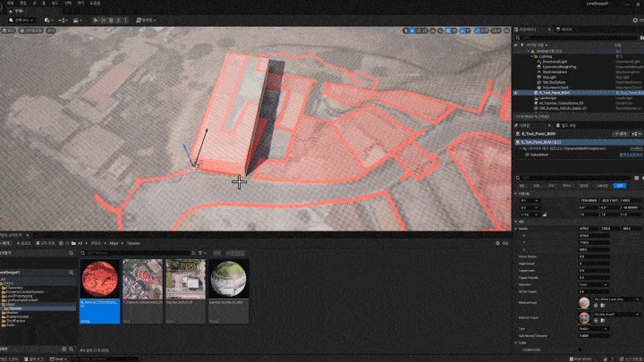The image size is (644, 362).
Task: Open viewport layout options icon
Action: (x=507, y=30)
